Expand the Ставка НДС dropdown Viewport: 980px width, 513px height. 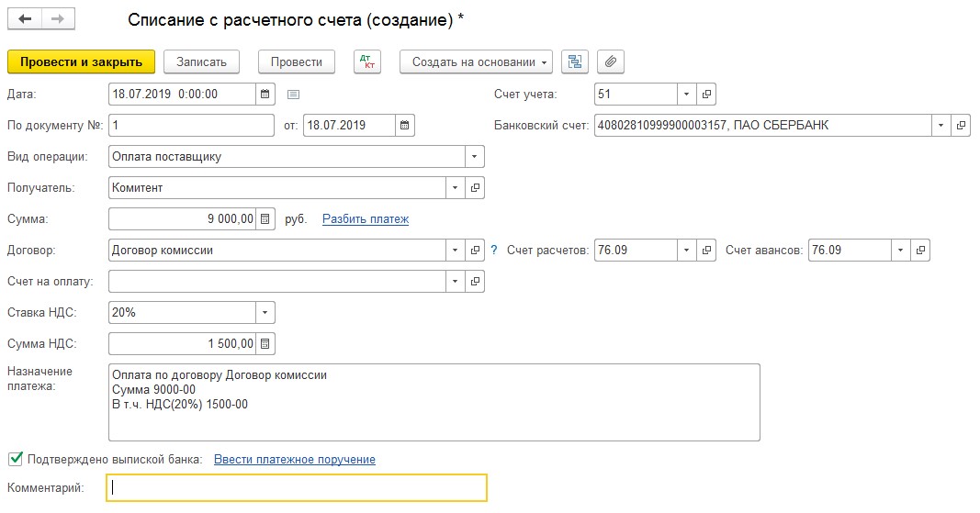click(265, 313)
